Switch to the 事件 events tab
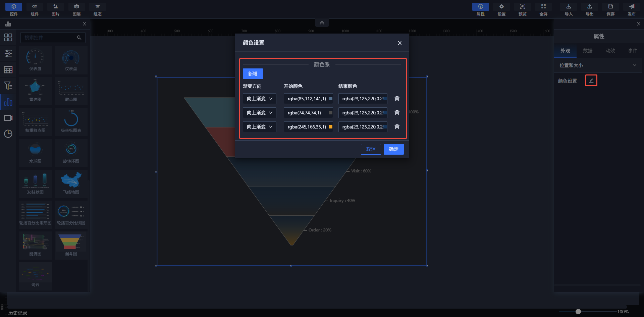The width and height of the screenshot is (644, 317). (633, 51)
